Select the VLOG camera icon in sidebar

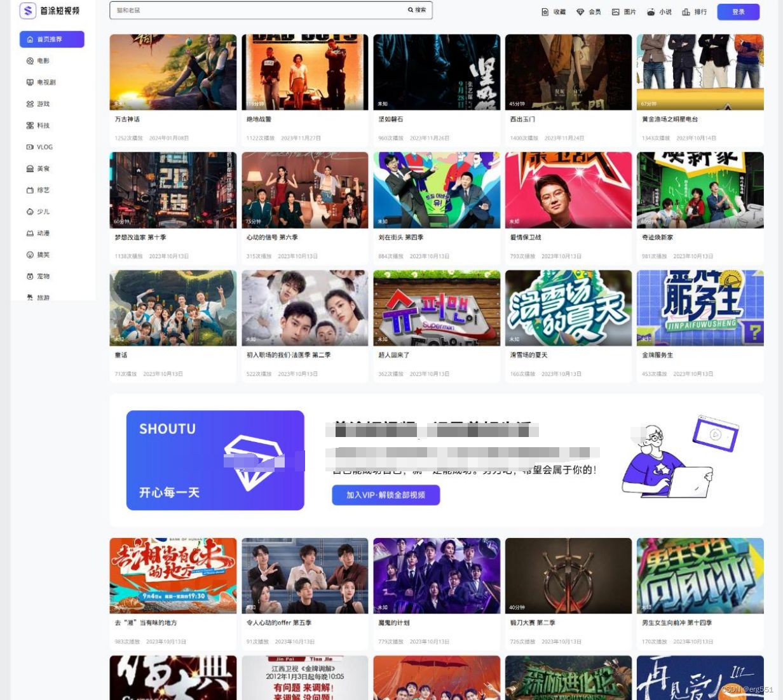30,147
